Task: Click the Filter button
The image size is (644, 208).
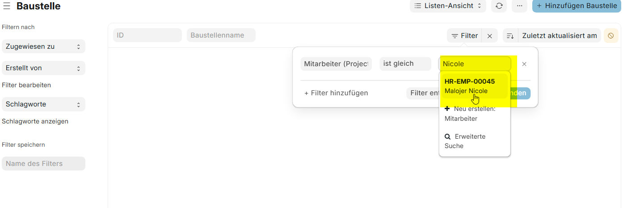Action: point(464,36)
